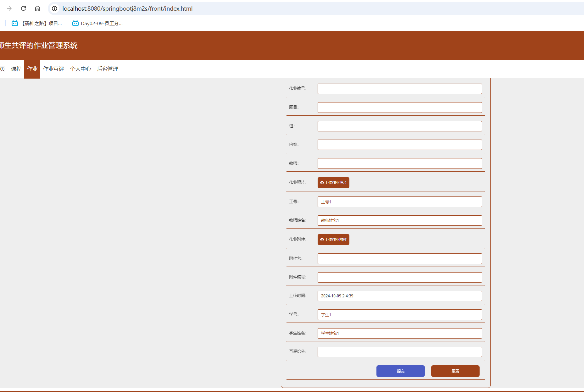Viewport: 584px width, 392px height.
Task: Switch to the 作业互评 tab
Action: 53,69
